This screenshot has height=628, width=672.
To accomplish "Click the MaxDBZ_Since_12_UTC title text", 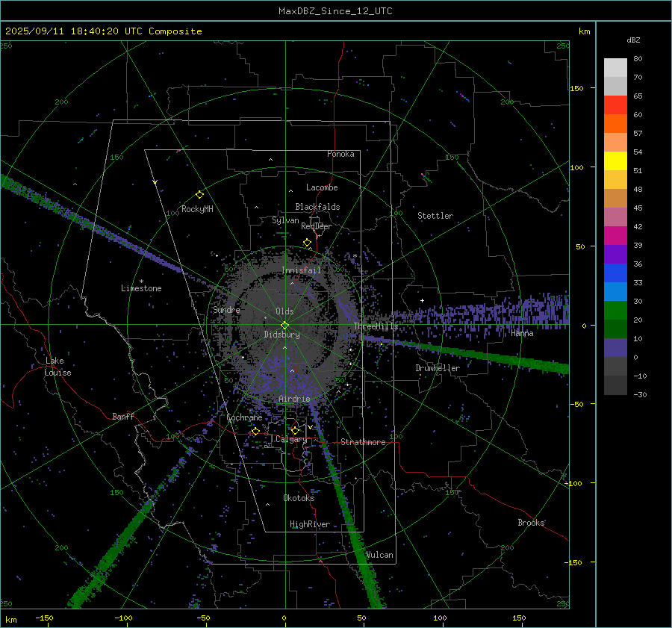I will [x=335, y=11].
